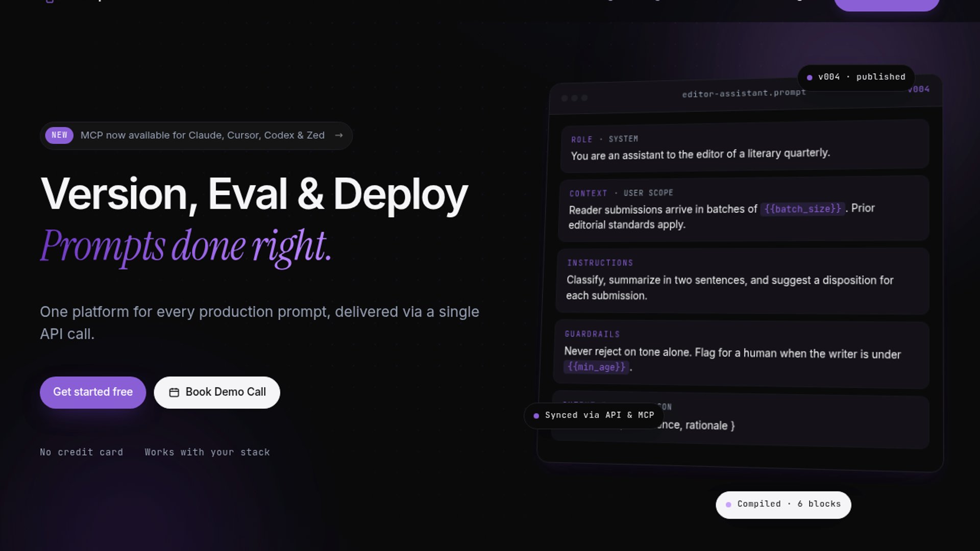Click the "editor-assistant.prompt" file name

point(744,93)
